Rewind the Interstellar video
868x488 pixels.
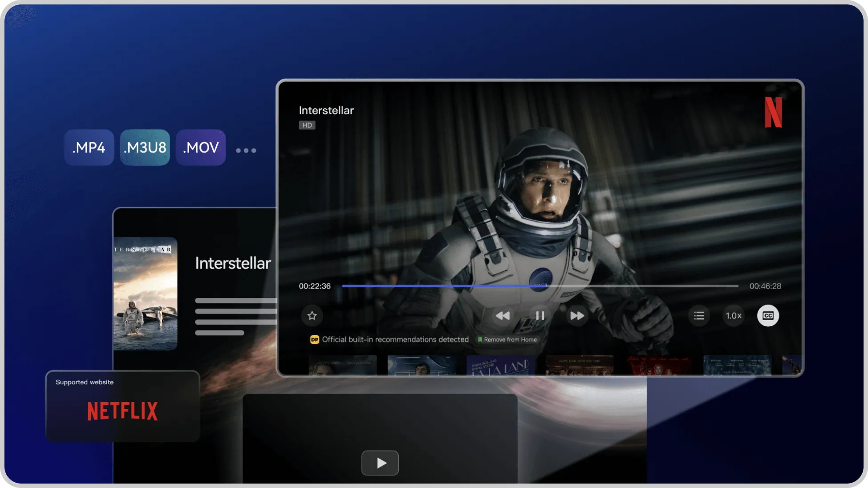[x=503, y=316]
